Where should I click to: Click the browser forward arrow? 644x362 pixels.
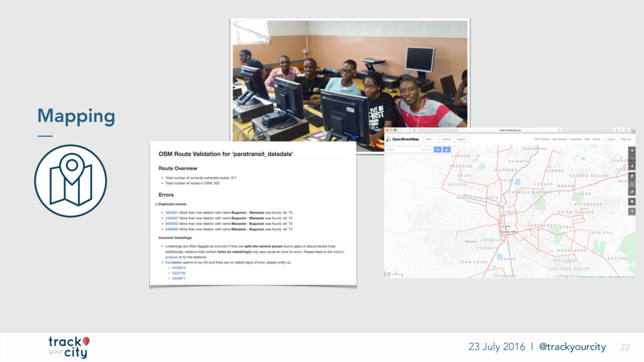tap(407, 130)
